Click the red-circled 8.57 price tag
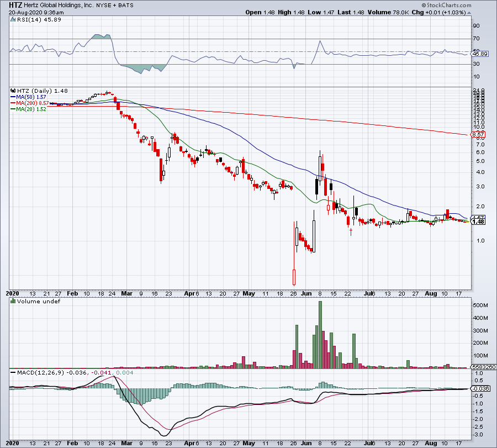Viewport: 497px width, 448px height. (x=478, y=134)
